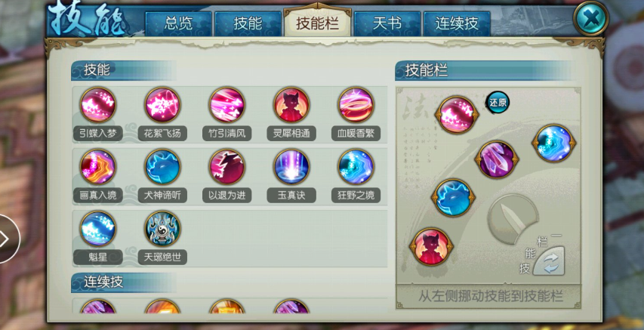Select the 狂野之境 skill in left list
This screenshot has width=644, height=330.
pos(356,167)
